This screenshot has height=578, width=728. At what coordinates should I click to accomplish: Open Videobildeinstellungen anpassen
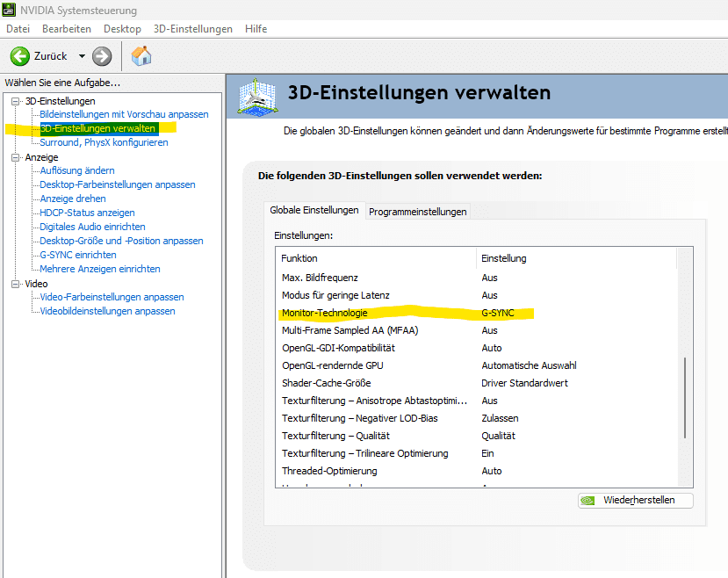(x=108, y=311)
